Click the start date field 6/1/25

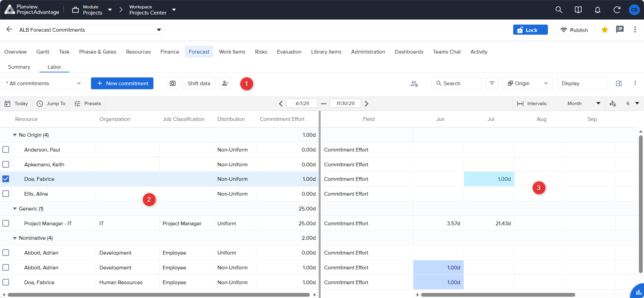[x=302, y=103]
